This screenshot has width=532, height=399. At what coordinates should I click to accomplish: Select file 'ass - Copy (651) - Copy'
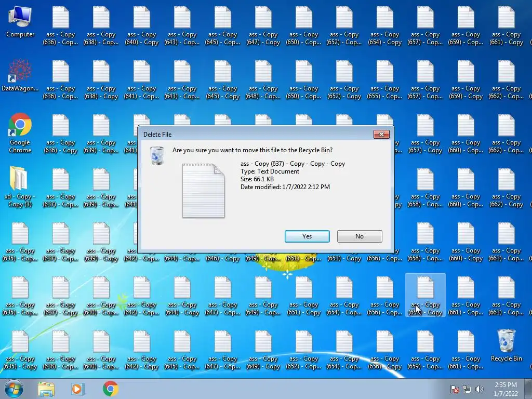(x=303, y=296)
